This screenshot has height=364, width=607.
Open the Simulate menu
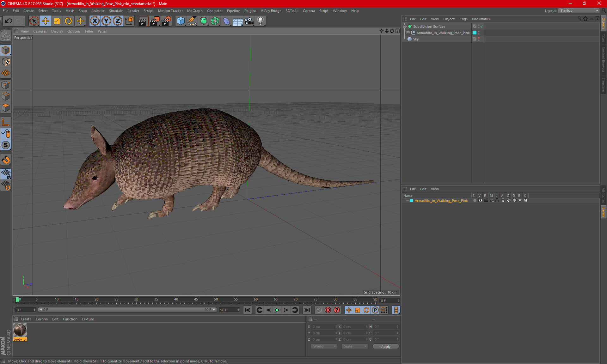(116, 11)
